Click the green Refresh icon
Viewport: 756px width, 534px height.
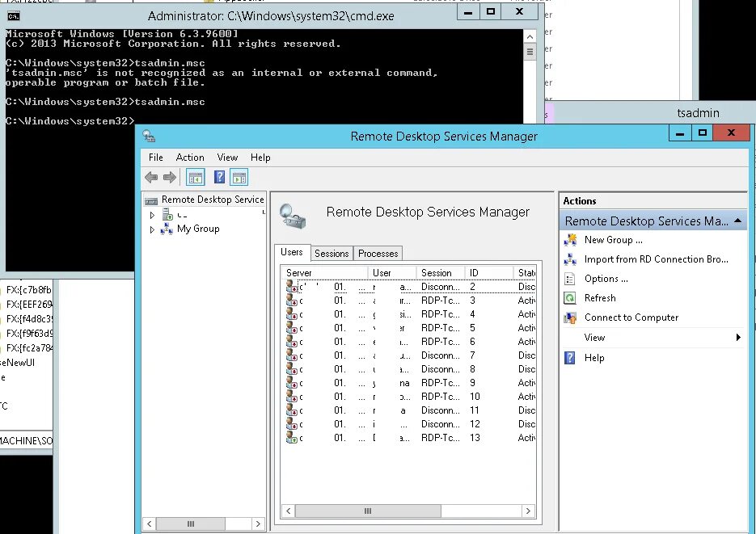tap(570, 298)
